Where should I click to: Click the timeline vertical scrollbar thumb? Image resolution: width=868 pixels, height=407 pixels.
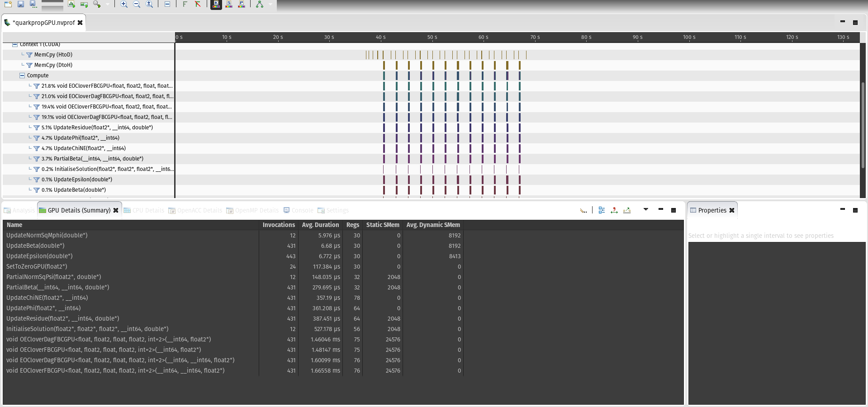point(863,126)
